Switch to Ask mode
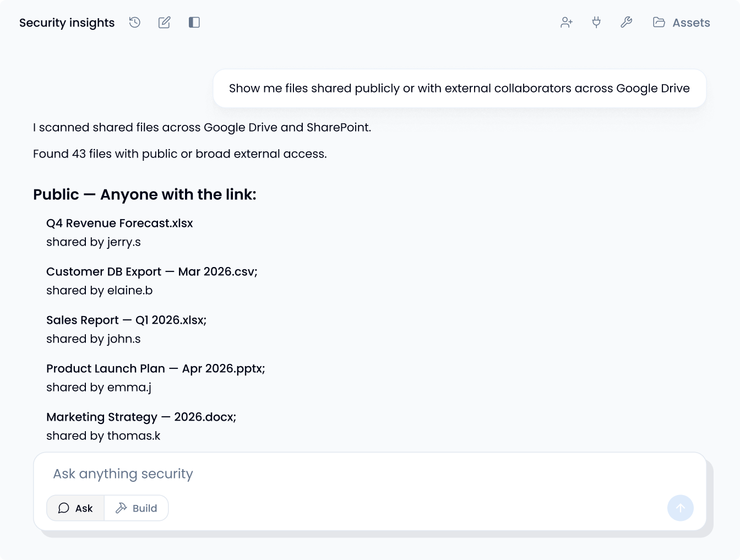This screenshot has width=740, height=560. (75, 508)
